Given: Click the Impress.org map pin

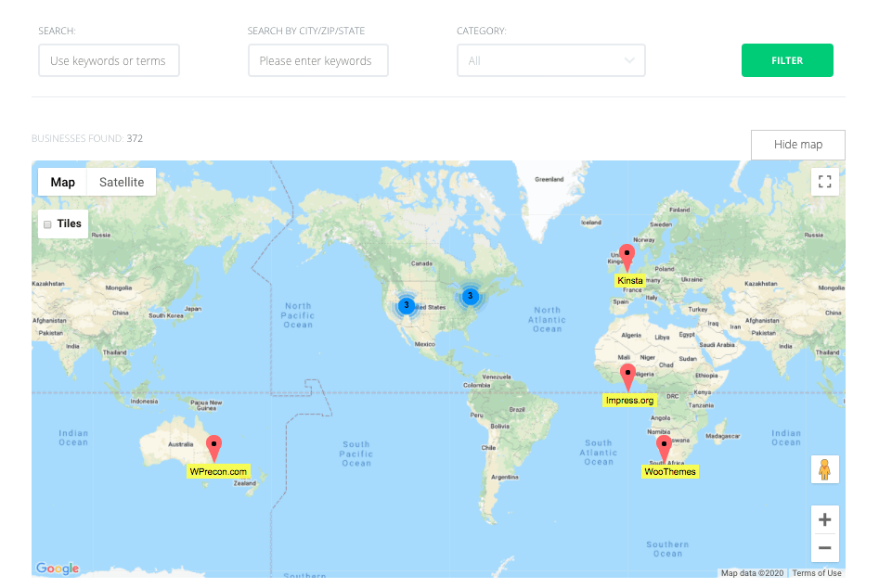Looking at the screenshot, I should pyautogui.click(x=627, y=377).
